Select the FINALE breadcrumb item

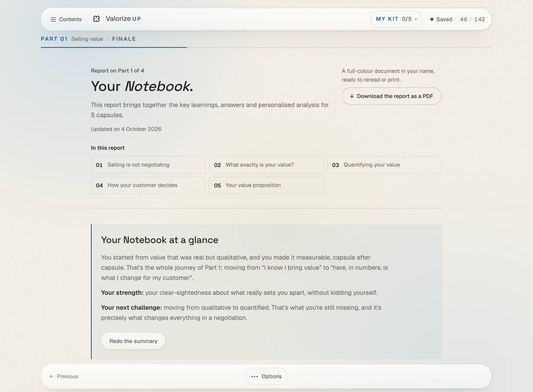coord(124,39)
